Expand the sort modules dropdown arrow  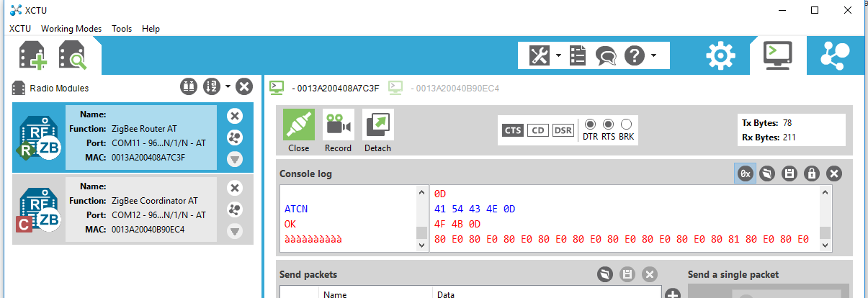[228, 86]
